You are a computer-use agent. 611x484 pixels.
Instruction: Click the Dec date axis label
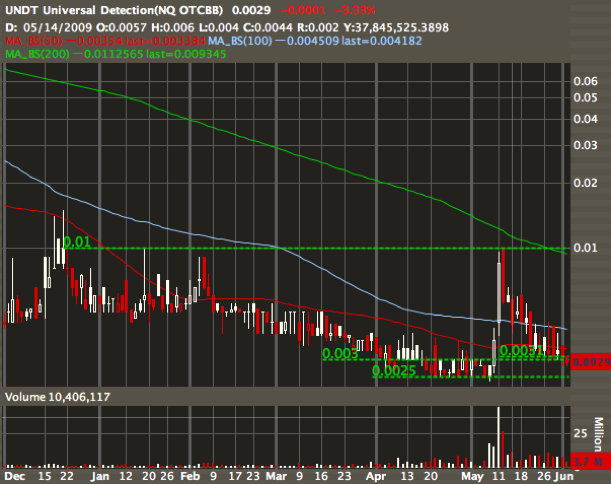(x=15, y=476)
